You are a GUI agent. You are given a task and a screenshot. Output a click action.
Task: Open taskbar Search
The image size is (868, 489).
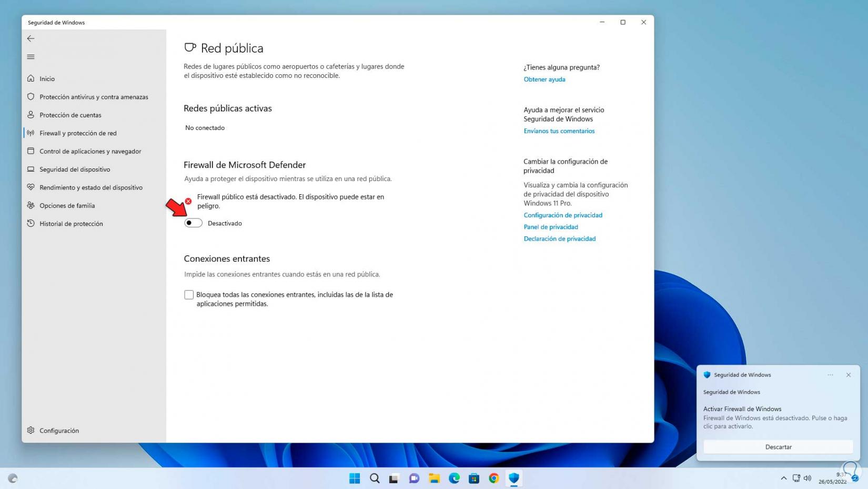pyautogui.click(x=375, y=478)
